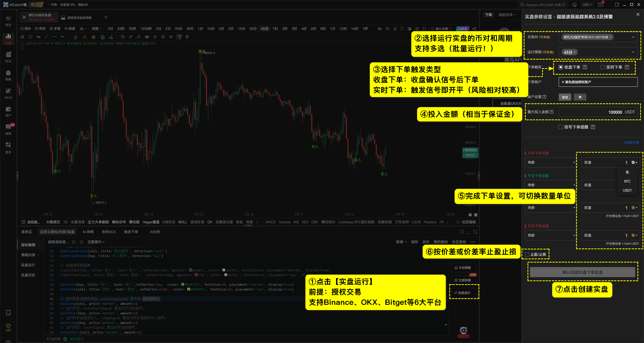Click the 开启预警 button

pyautogui.click(x=463, y=268)
